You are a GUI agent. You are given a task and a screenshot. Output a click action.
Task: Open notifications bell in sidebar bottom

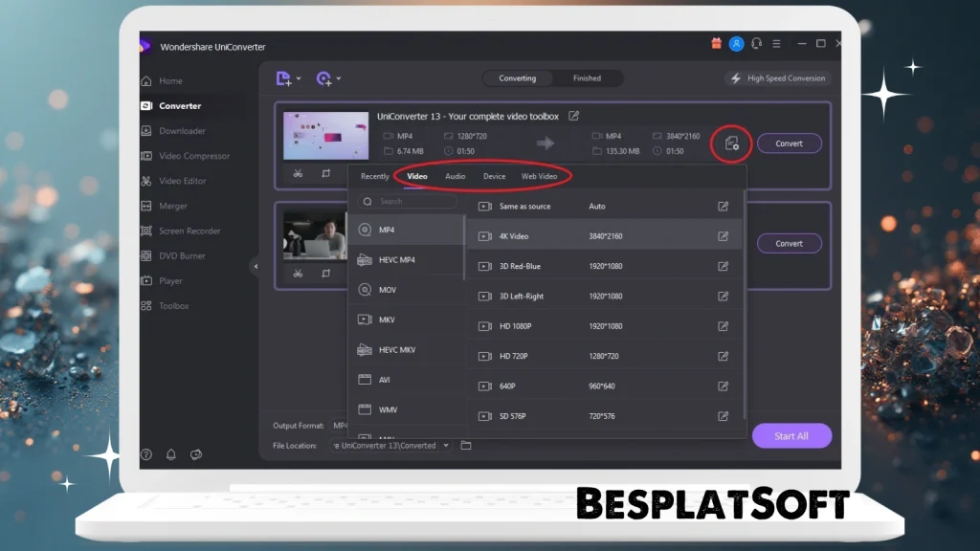171,454
